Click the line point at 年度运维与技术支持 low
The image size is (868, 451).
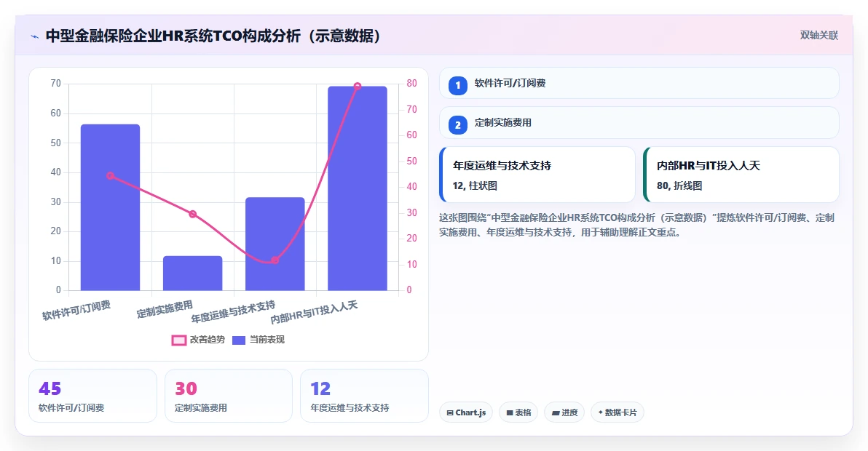click(275, 260)
